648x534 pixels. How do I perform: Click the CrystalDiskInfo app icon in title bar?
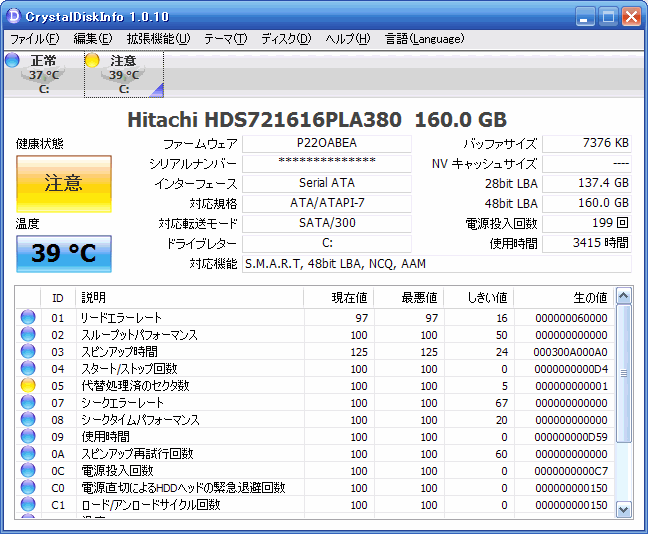point(13,16)
